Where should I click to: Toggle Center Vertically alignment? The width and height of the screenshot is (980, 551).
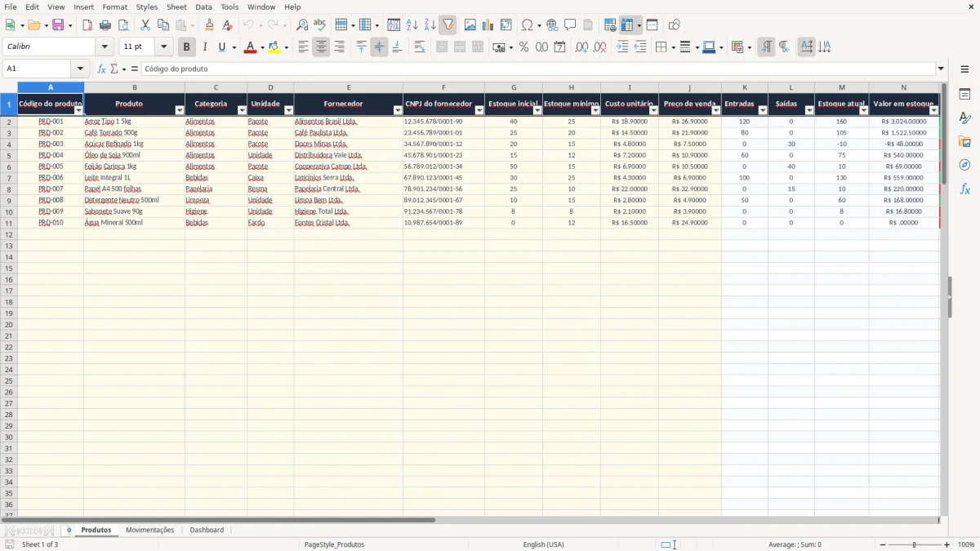pos(379,47)
